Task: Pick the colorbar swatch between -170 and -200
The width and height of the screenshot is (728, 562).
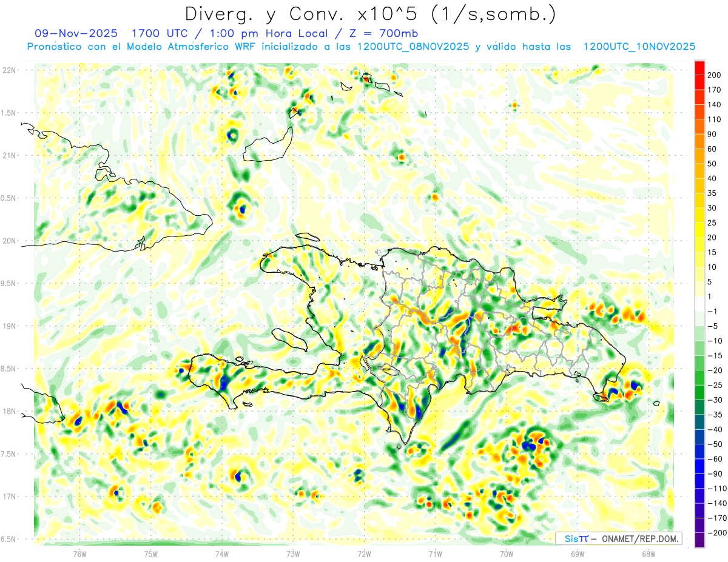Action: pos(699,525)
